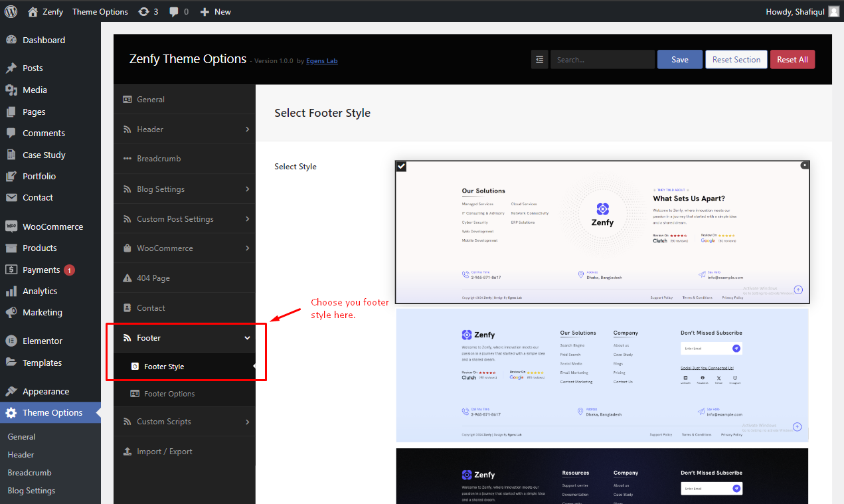Click the Appearance paintbrush icon
Screen dimensions: 844x504
11,391
